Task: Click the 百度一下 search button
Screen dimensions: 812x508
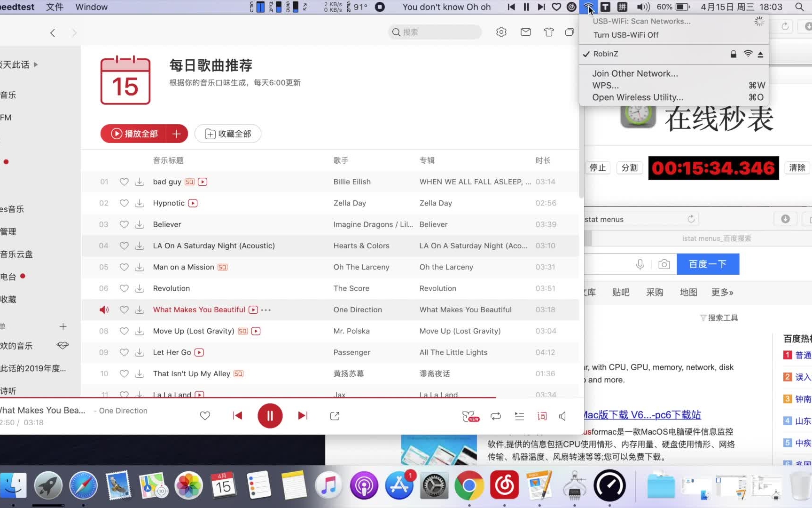Action: [708, 264]
